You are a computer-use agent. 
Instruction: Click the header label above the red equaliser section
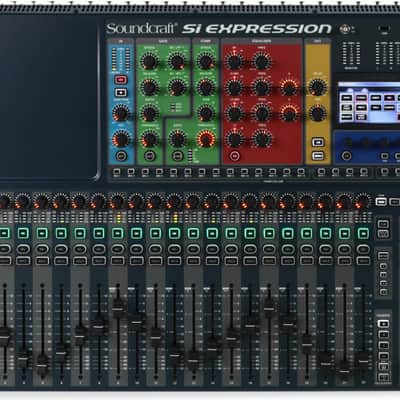pyautogui.click(x=262, y=42)
